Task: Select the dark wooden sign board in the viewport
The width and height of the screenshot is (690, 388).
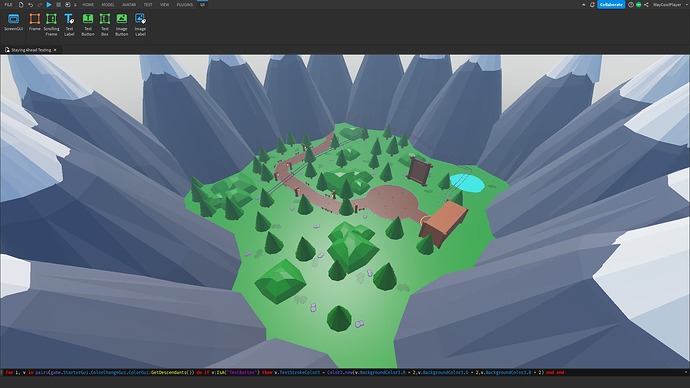Action: [419, 172]
